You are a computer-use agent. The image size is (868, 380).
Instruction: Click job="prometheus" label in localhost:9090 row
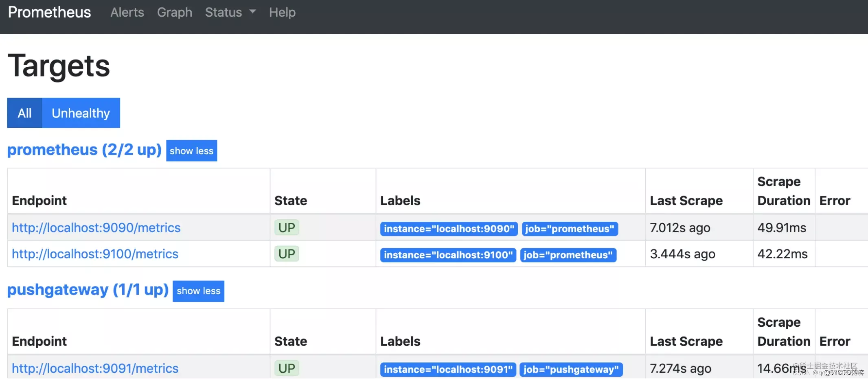pyautogui.click(x=570, y=229)
